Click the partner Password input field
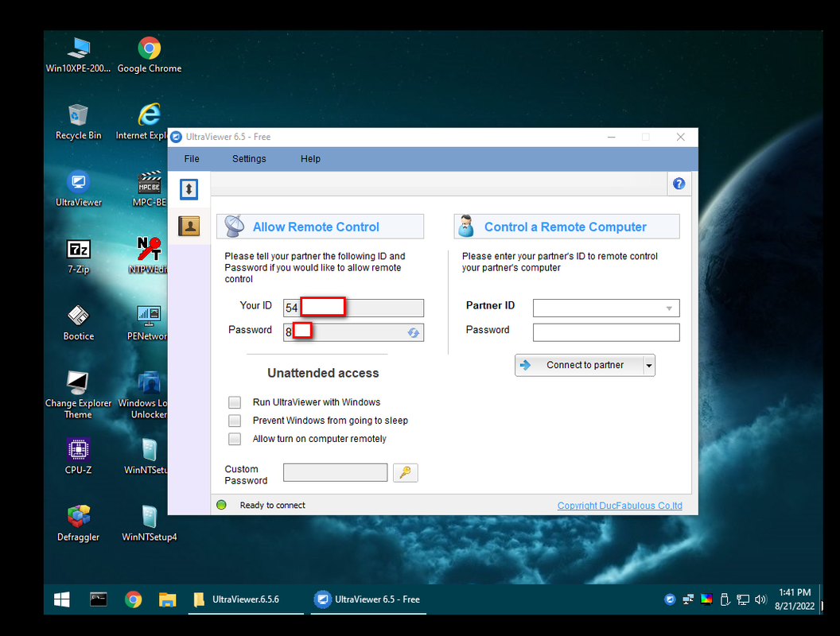This screenshot has height=636, width=840. click(x=606, y=332)
